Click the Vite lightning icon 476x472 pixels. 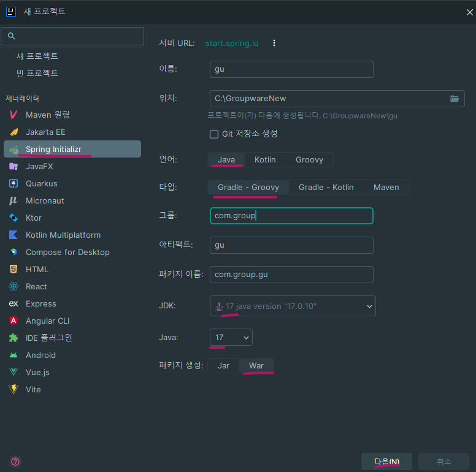pyautogui.click(x=13, y=389)
